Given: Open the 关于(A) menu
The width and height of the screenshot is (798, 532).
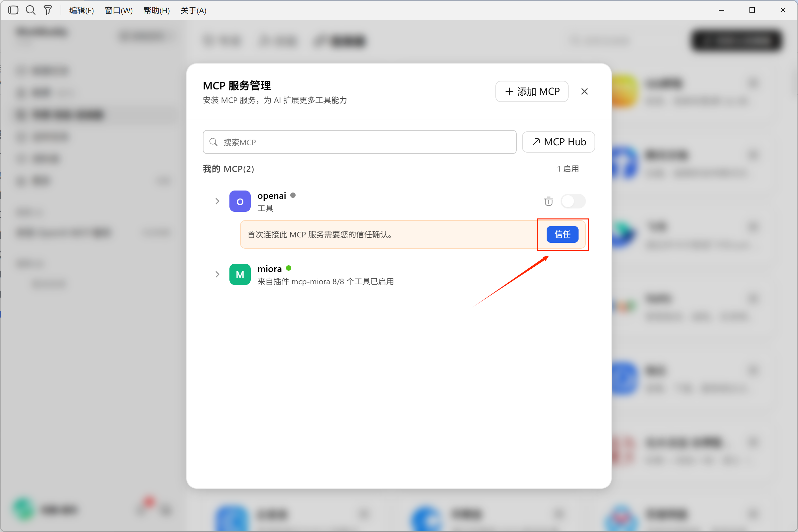Looking at the screenshot, I should (x=194, y=11).
